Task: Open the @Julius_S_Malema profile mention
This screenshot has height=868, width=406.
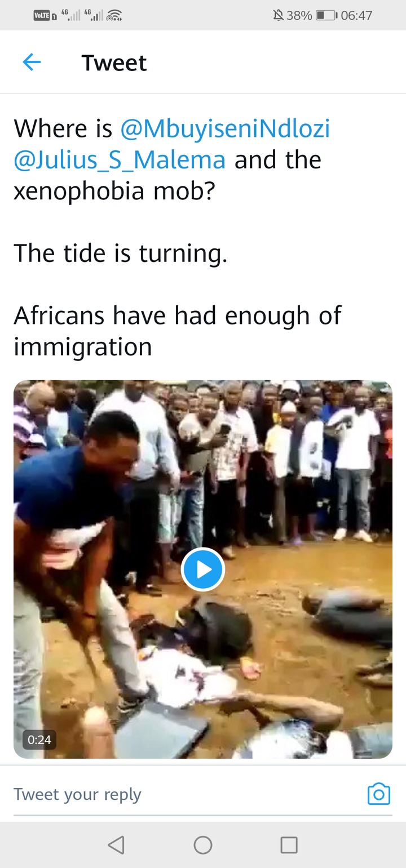Action: [120, 160]
